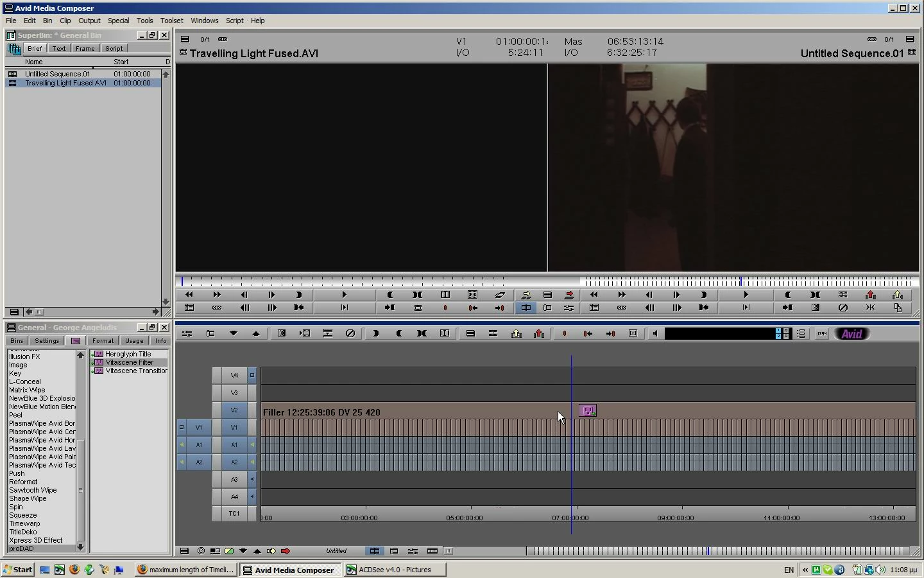This screenshot has height=578, width=924.
Task: Click red segment mode arrow at bottom
Action: click(x=286, y=551)
